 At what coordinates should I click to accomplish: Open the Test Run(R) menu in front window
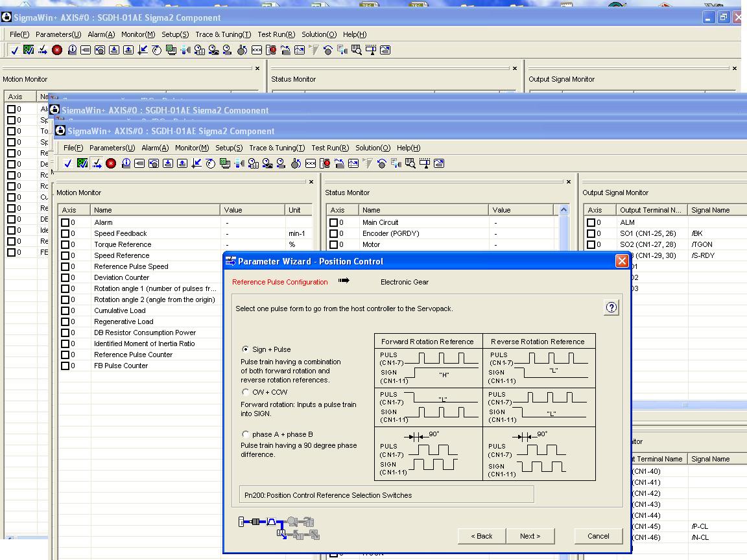click(x=330, y=148)
